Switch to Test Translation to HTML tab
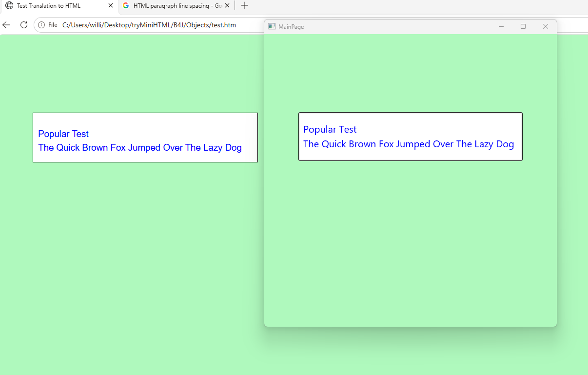This screenshot has width=588, height=375. point(59,6)
